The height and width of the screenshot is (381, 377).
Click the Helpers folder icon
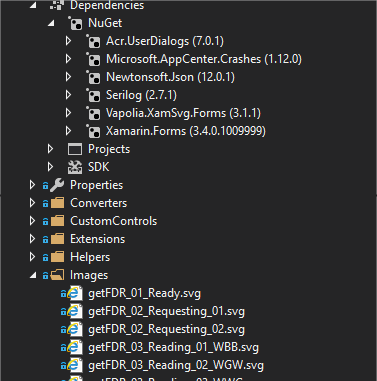pyautogui.click(x=57, y=257)
